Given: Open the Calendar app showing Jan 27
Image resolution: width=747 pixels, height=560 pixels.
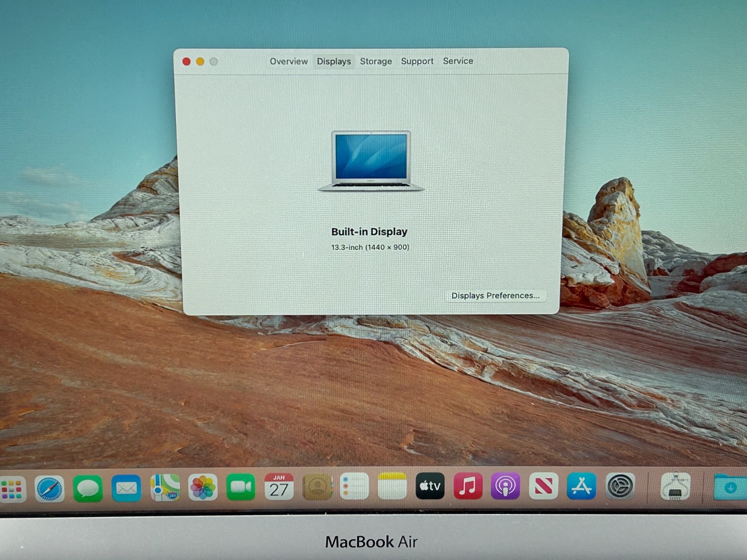Looking at the screenshot, I should 279,487.
